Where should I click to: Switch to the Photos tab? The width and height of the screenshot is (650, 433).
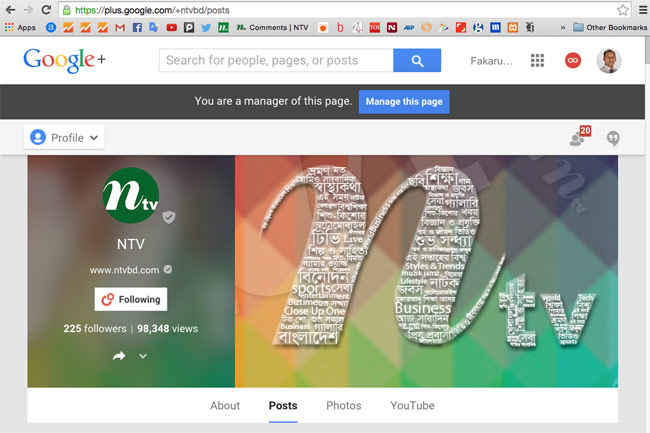[344, 406]
